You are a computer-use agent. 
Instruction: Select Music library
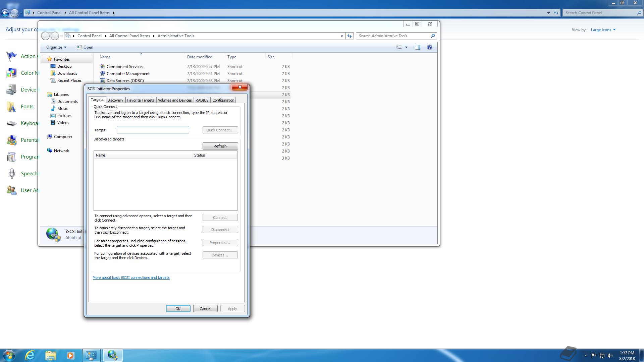(x=62, y=109)
